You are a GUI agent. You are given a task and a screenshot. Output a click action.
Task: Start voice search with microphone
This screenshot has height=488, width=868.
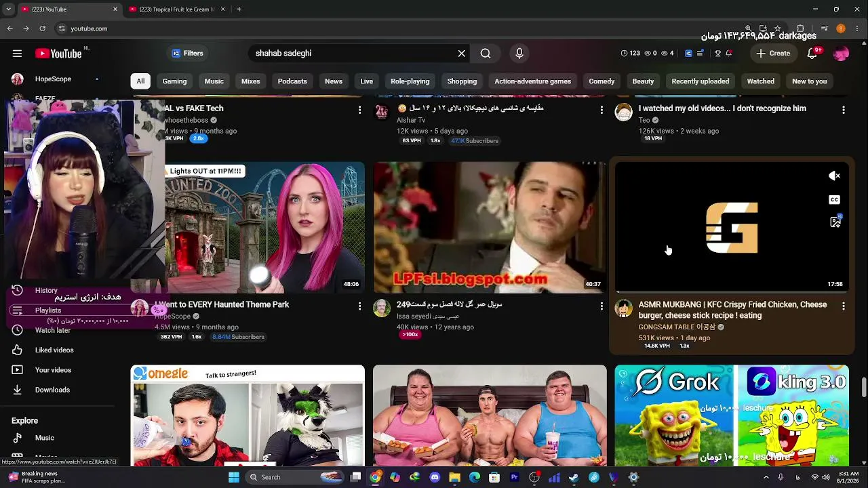519,54
